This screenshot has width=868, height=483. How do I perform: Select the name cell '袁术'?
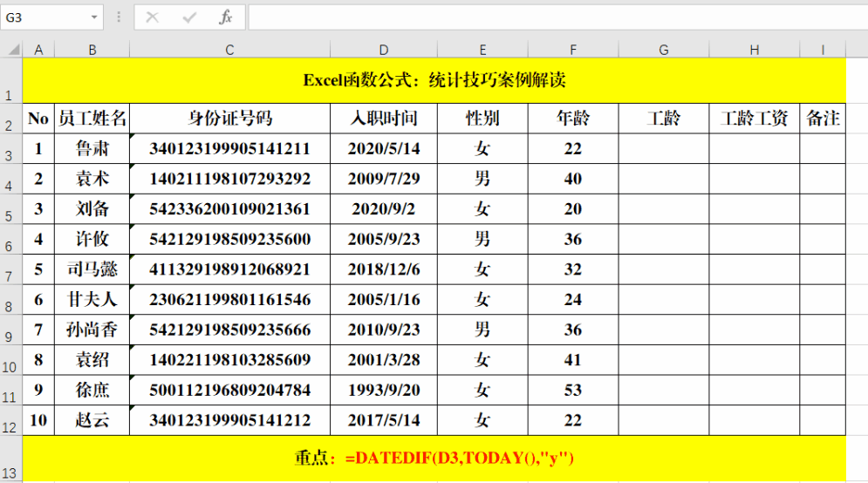tap(92, 179)
